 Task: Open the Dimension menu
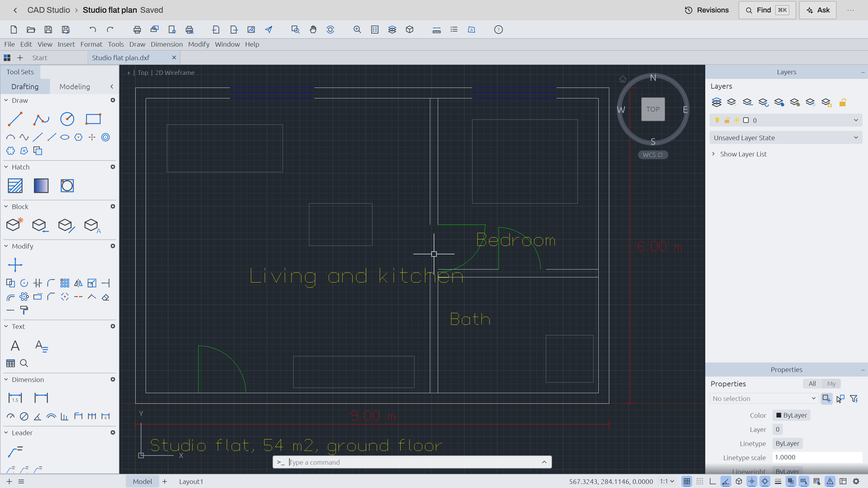tap(167, 44)
